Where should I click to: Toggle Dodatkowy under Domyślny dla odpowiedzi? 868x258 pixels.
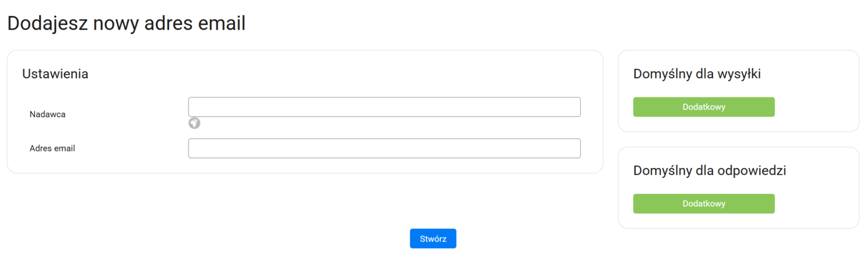click(703, 204)
